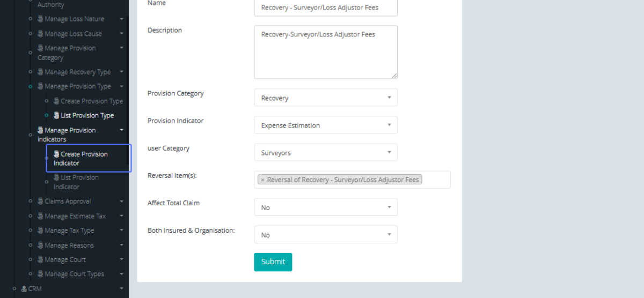Go to List Provision Indicator page
This screenshot has width=644, height=298.
[x=76, y=182]
